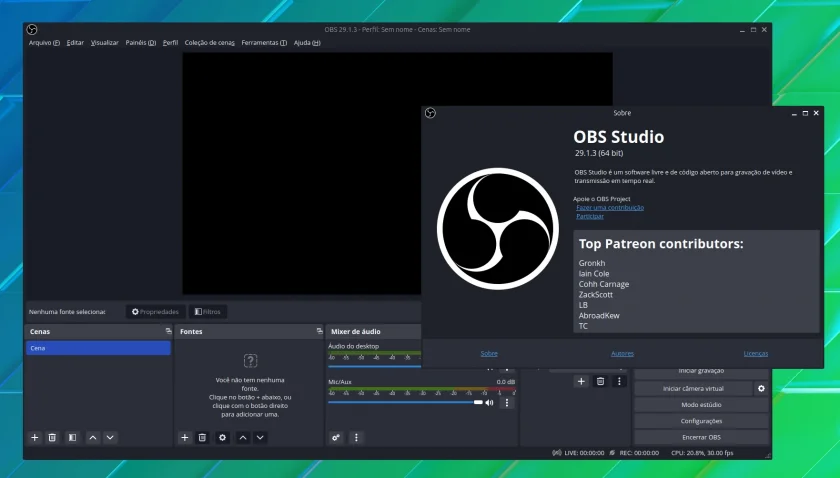840x478 pixels.
Task: Add a new scene with plus icon
Action: 35,438
